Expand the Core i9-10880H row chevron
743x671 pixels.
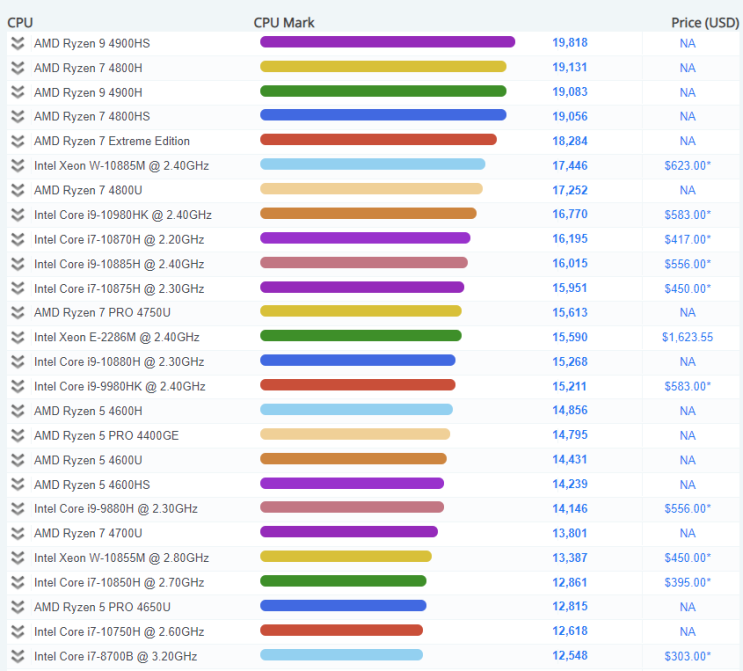[18, 362]
